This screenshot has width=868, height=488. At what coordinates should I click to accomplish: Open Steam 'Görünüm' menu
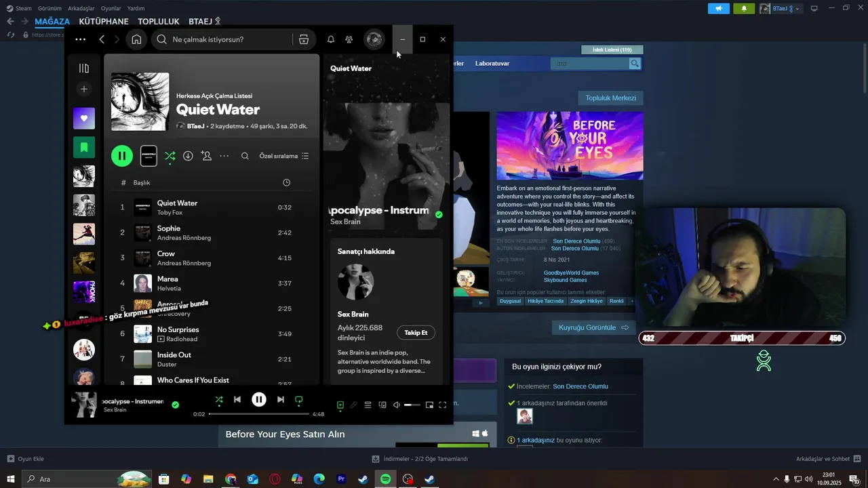pos(50,8)
